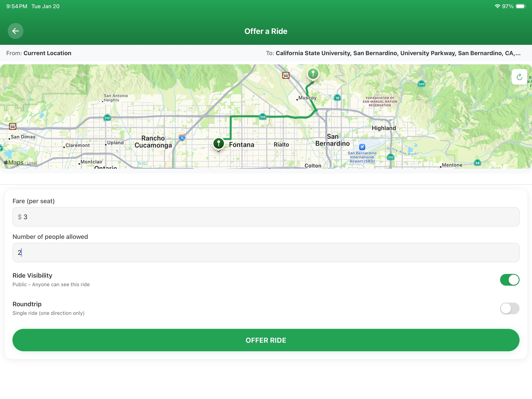
Task: Tap the To: California State University destination
Action: pyautogui.click(x=393, y=53)
